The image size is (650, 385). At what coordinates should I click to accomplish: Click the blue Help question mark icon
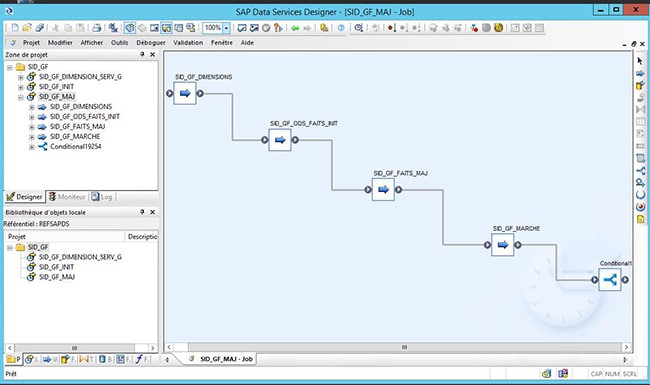coord(341,28)
